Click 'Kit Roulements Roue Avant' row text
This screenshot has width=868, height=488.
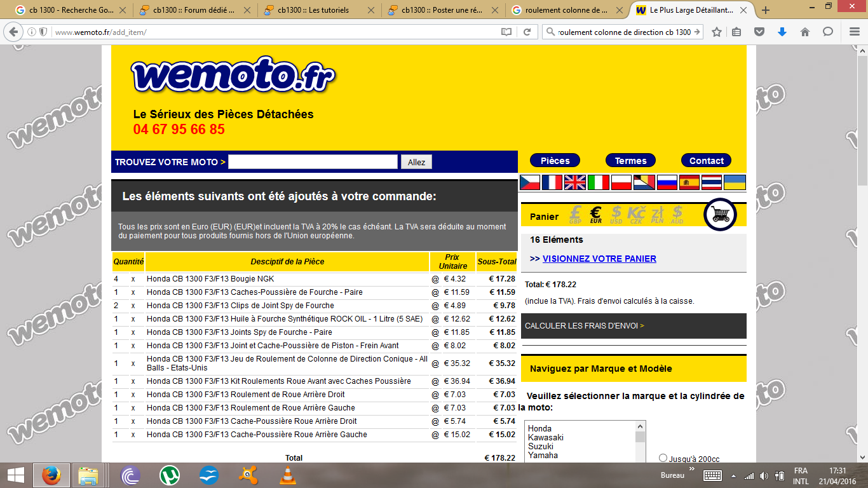pos(278,381)
